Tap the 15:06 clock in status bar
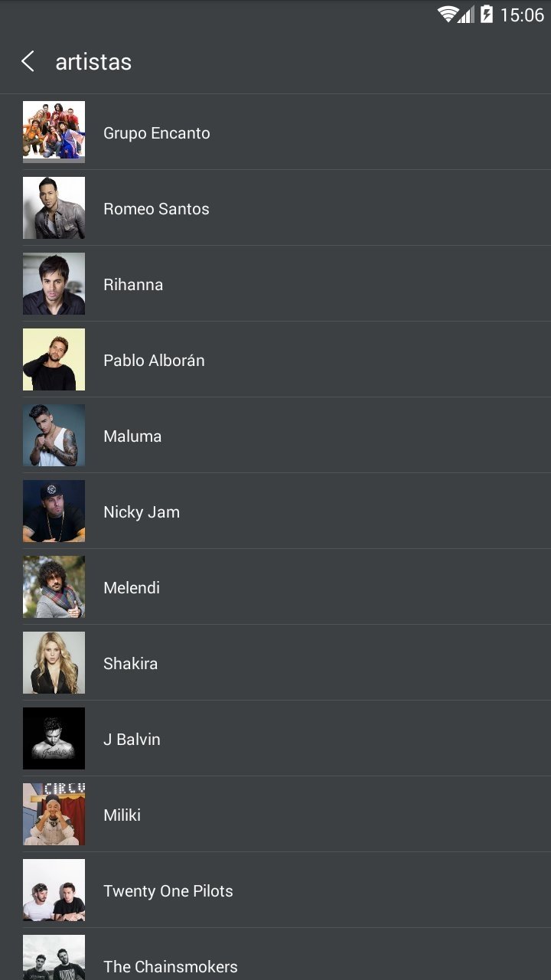The image size is (551, 980). click(x=522, y=15)
